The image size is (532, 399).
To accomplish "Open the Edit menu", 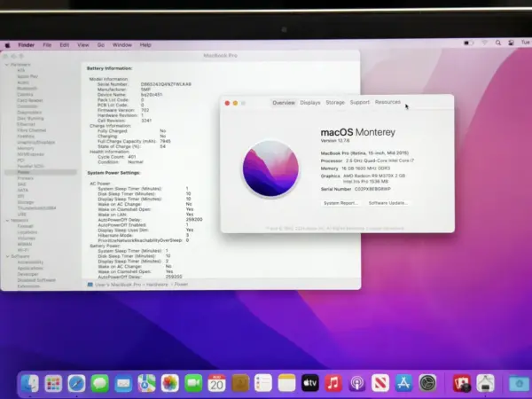I will click(65, 45).
